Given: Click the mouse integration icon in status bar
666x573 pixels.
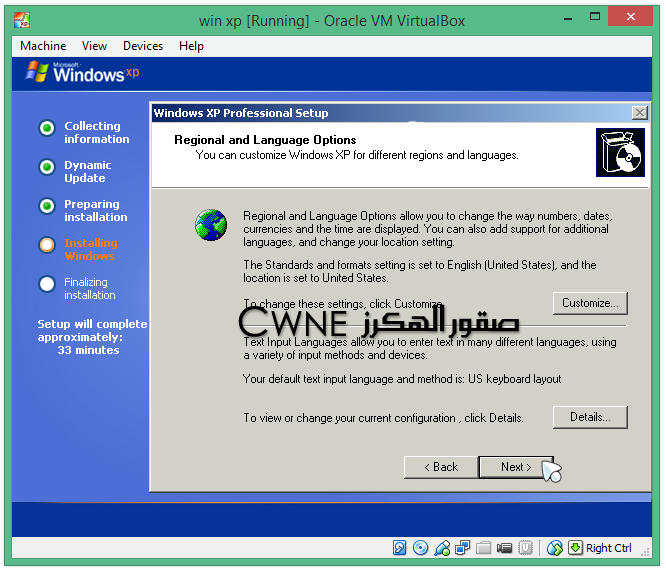Looking at the screenshot, I should pos(555,548).
